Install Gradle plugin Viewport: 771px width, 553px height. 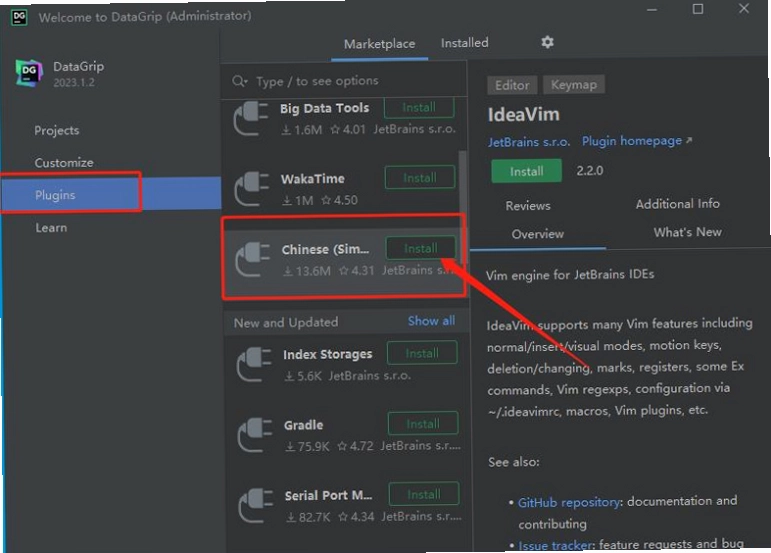click(423, 424)
